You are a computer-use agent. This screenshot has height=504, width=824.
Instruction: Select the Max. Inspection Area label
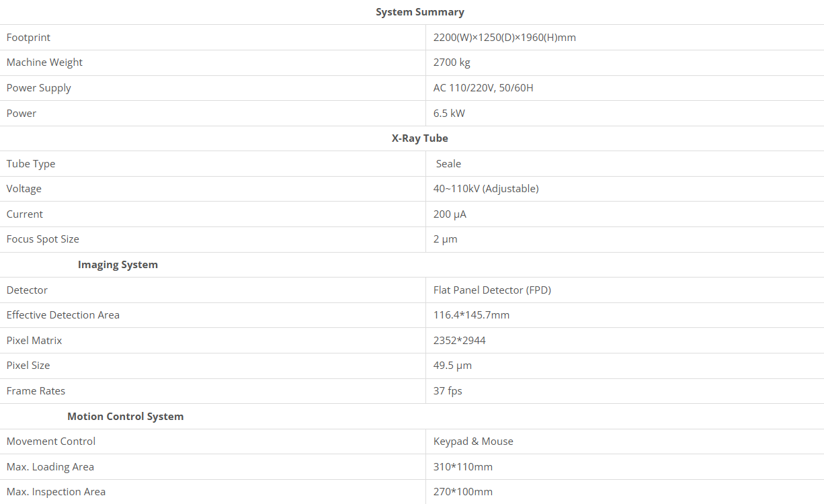tap(56, 492)
